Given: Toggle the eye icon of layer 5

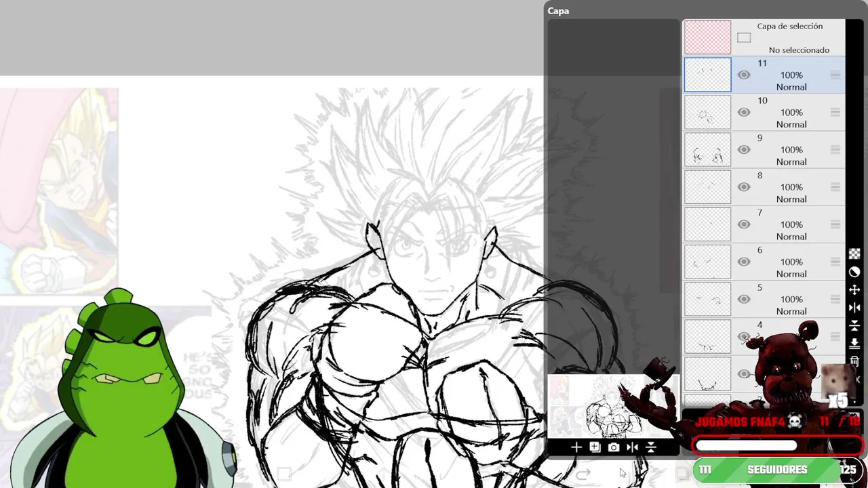Looking at the screenshot, I should [744, 299].
